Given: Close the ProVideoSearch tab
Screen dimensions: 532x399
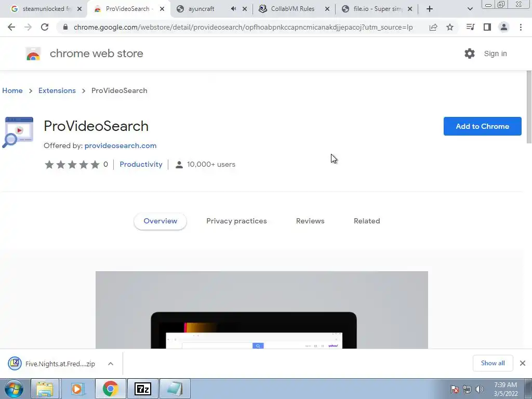Looking at the screenshot, I should (162, 9).
